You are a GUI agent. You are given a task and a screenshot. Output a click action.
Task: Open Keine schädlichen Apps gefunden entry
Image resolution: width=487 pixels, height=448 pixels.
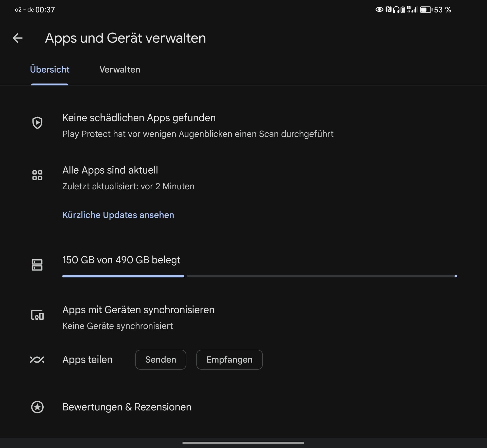tap(139, 118)
